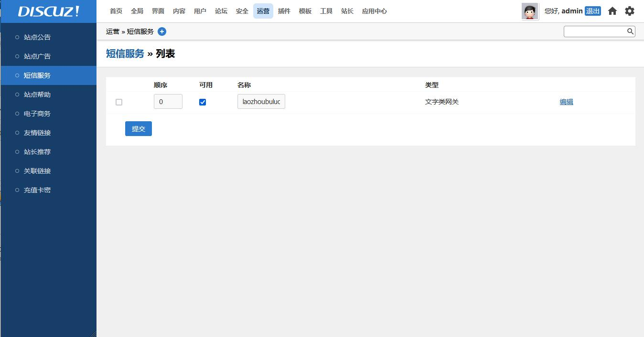This screenshot has width=644, height=337.
Task: Select the 名称 text field showing laozhoubuluo
Action: coord(261,101)
